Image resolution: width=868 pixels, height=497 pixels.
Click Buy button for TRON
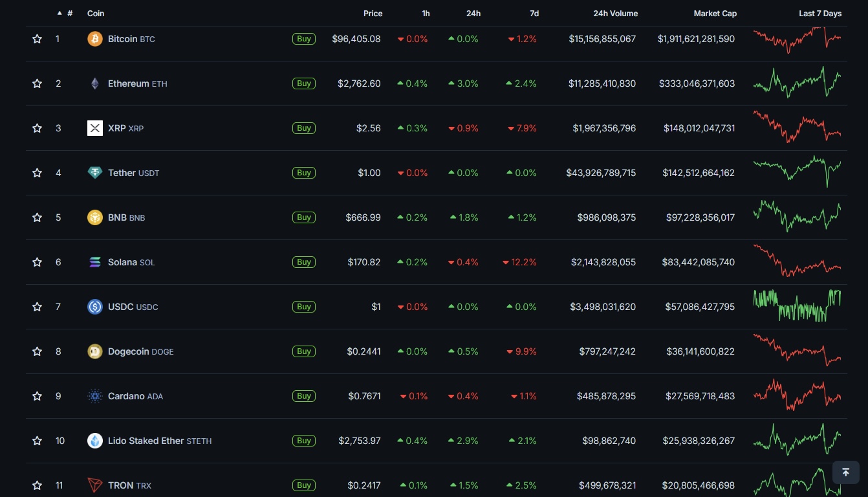click(304, 485)
